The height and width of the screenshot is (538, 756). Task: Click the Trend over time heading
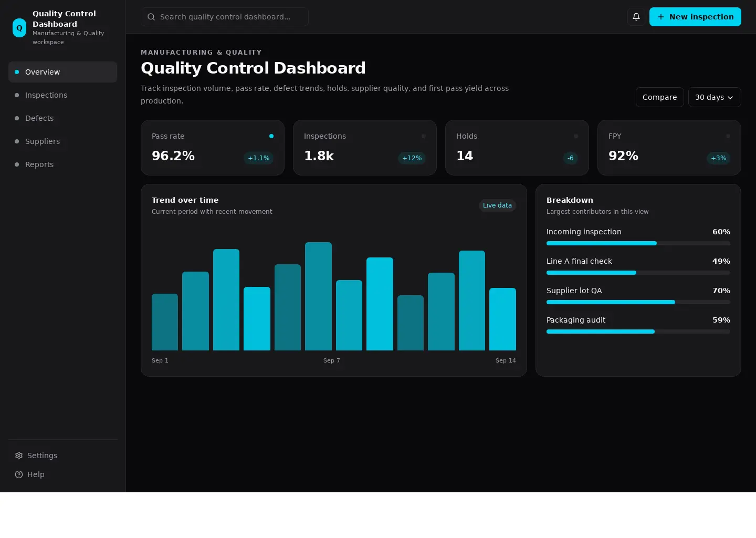pyautogui.click(x=185, y=200)
